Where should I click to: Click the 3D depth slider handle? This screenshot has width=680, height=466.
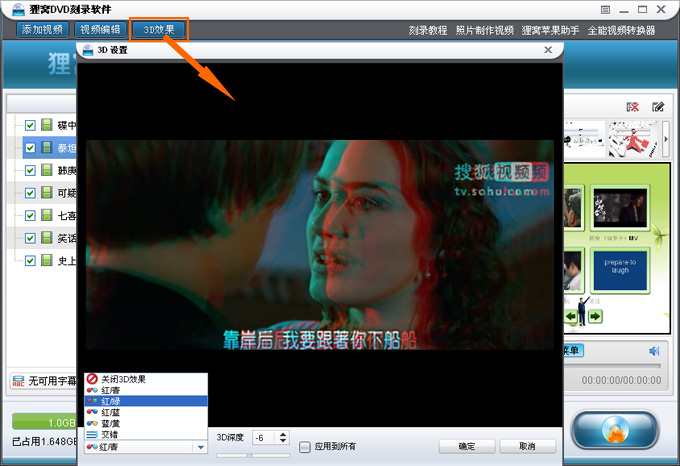pos(250,455)
